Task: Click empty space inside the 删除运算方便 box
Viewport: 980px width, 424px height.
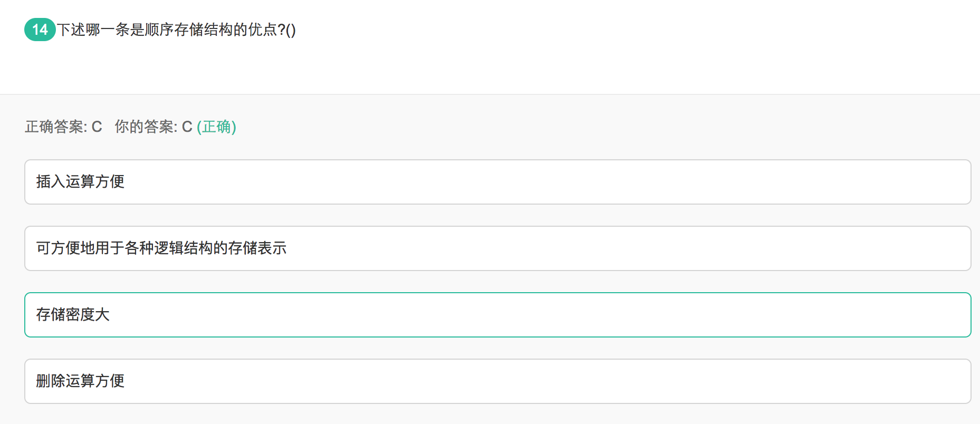Action: (x=527, y=381)
